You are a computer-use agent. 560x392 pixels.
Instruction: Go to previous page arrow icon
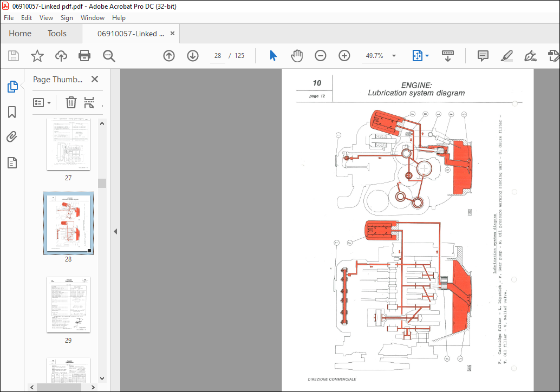click(169, 56)
